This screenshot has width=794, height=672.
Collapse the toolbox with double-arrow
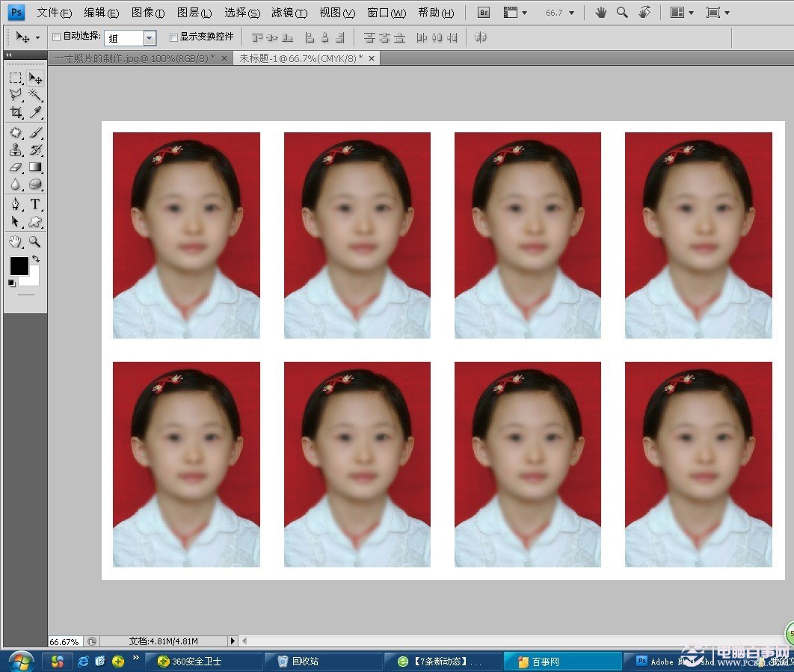point(9,55)
